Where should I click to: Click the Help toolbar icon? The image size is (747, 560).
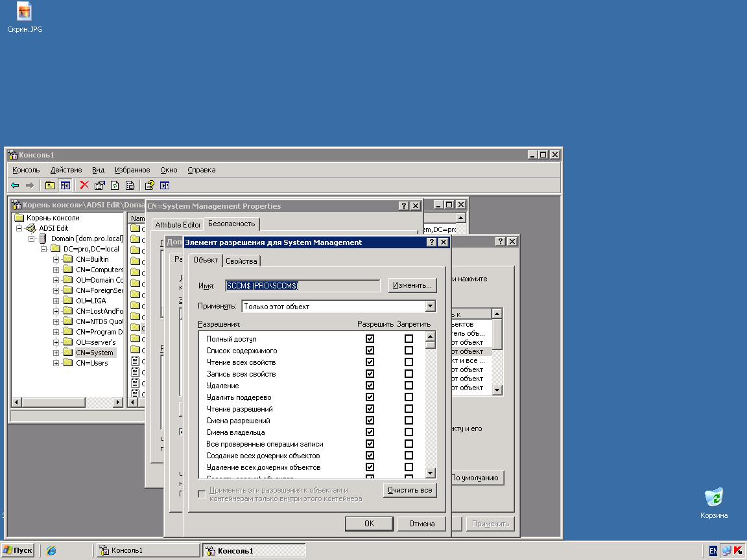(x=150, y=185)
